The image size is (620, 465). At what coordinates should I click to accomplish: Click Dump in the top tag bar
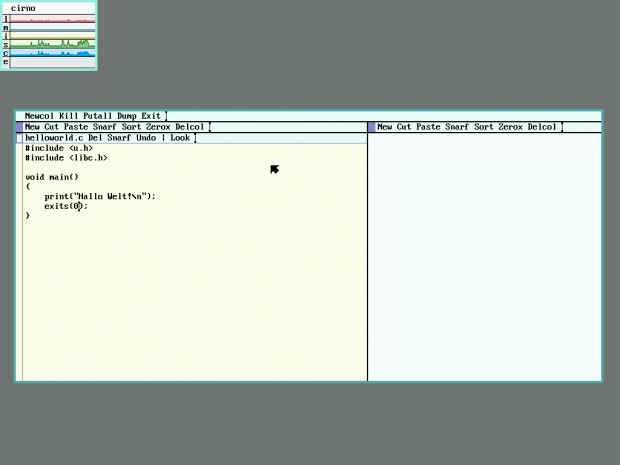point(127,116)
